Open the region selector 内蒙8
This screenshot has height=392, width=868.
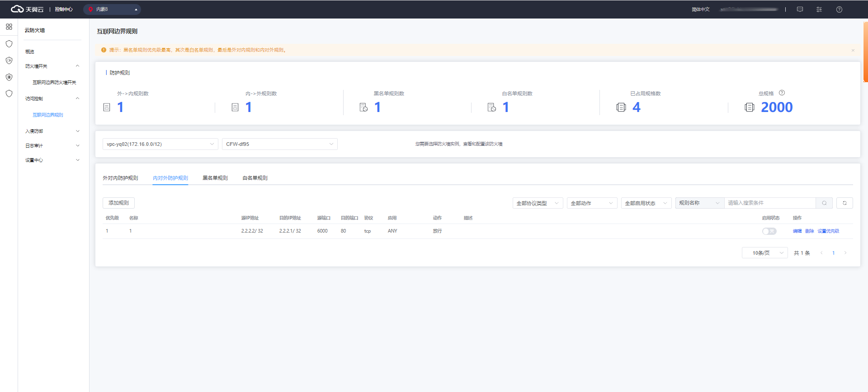[112, 9]
